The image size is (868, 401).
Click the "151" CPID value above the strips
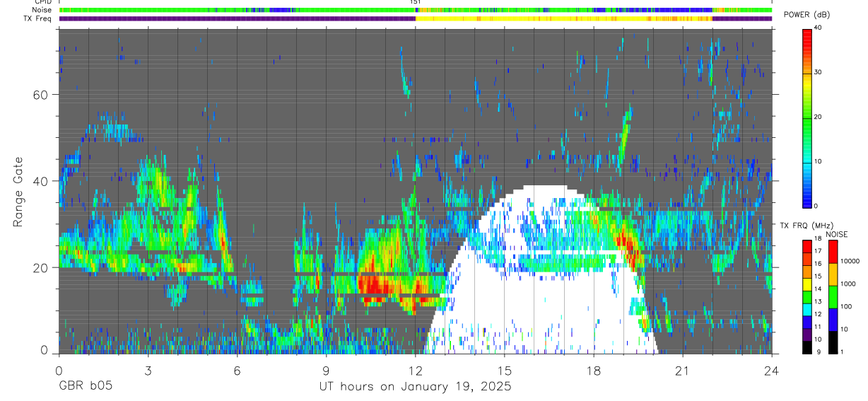coord(416,2)
